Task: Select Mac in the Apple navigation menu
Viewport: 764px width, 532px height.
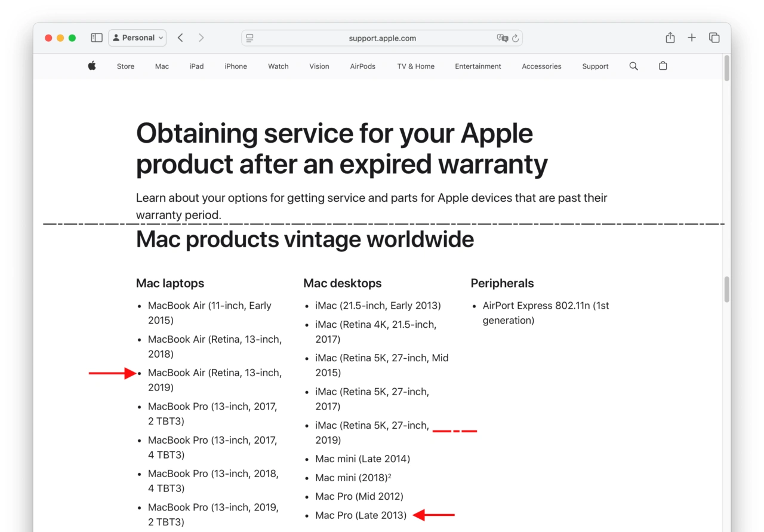Action: coord(162,66)
